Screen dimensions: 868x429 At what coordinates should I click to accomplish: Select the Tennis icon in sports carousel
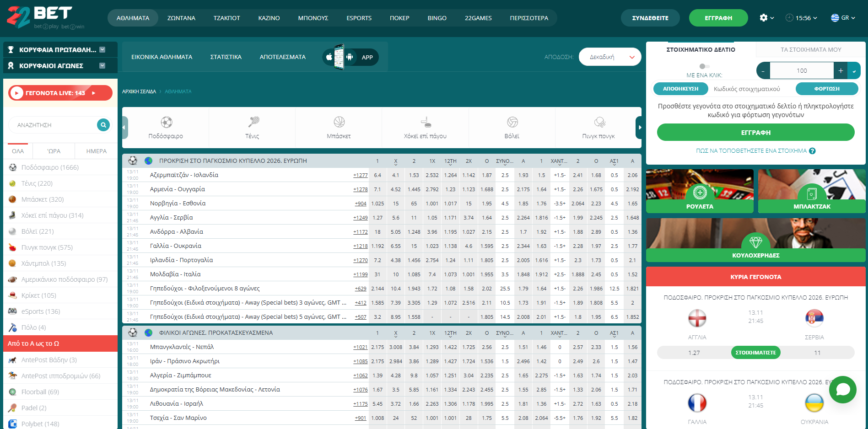pos(253,123)
